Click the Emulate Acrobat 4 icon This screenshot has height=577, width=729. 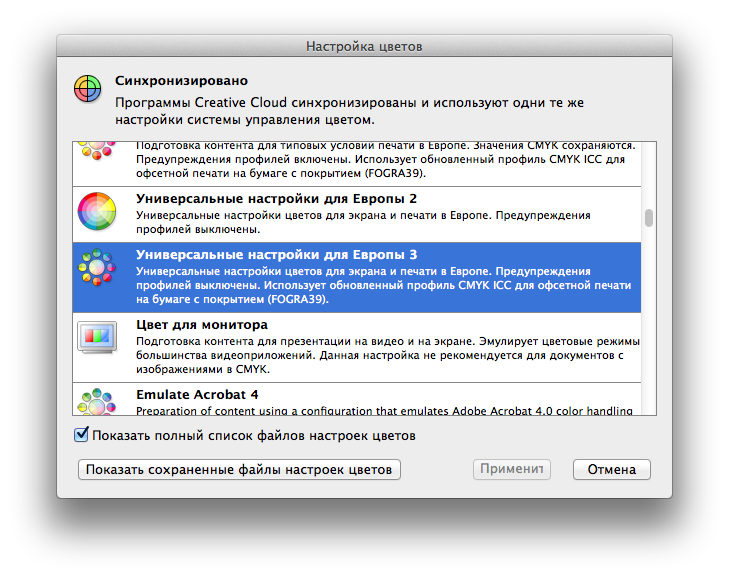(x=97, y=402)
